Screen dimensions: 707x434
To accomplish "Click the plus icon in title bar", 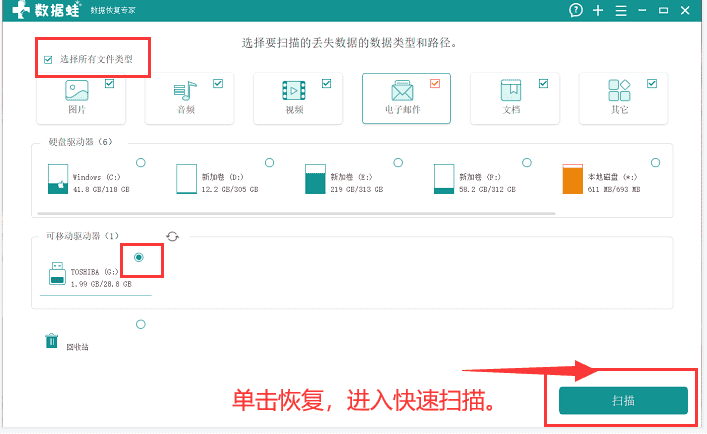I will [598, 10].
